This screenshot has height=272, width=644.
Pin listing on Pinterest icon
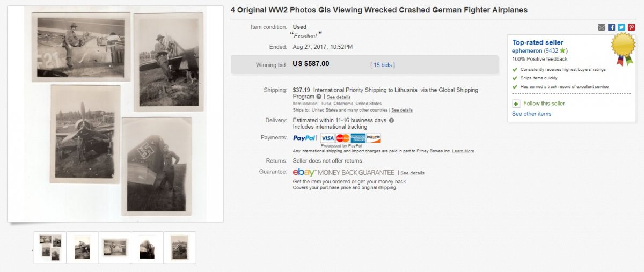pyautogui.click(x=631, y=27)
